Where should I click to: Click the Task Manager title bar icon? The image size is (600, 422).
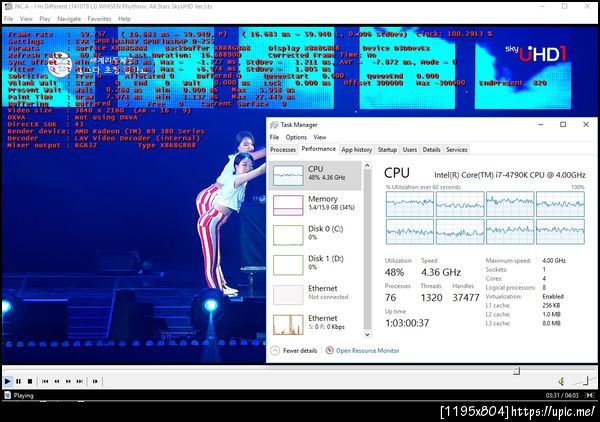[274, 125]
